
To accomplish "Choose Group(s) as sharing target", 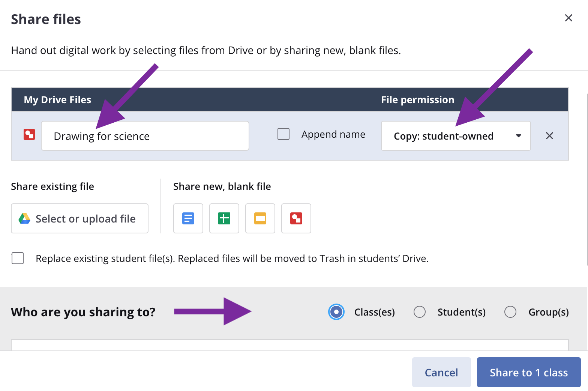I will pyautogui.click(x=510, y=312).
